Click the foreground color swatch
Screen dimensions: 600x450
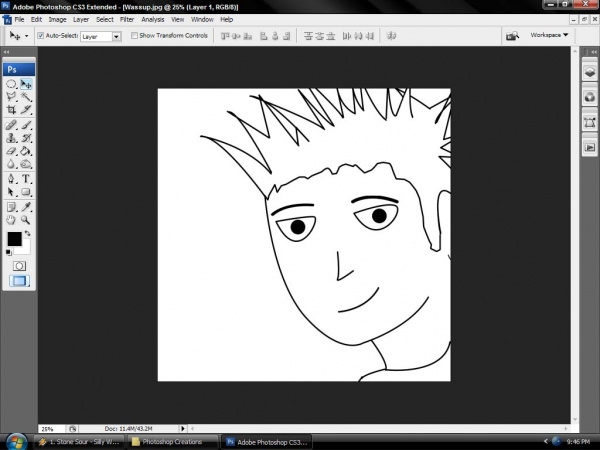(15, 239)
